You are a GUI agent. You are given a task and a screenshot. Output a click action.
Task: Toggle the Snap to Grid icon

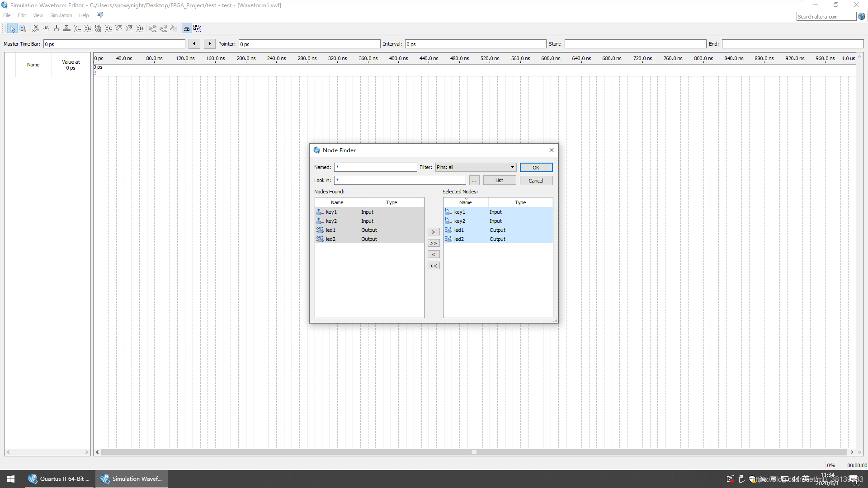click(186, 28)
